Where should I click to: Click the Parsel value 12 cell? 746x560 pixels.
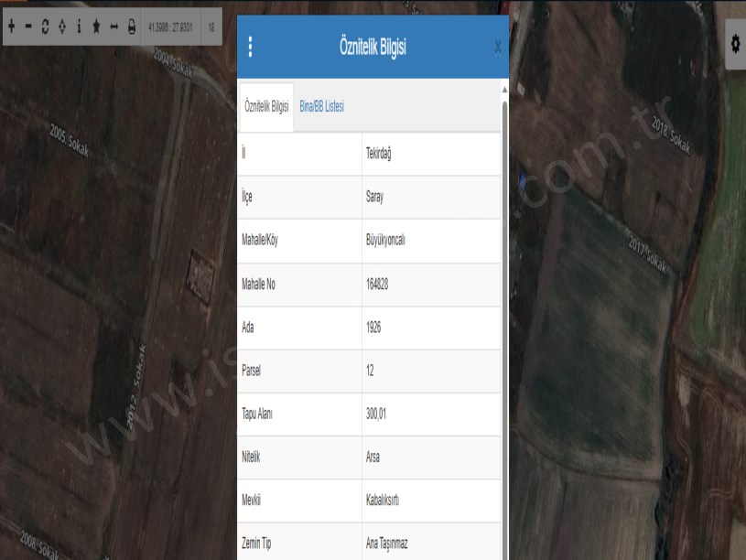pyautogui.click(x=370, y=372)
